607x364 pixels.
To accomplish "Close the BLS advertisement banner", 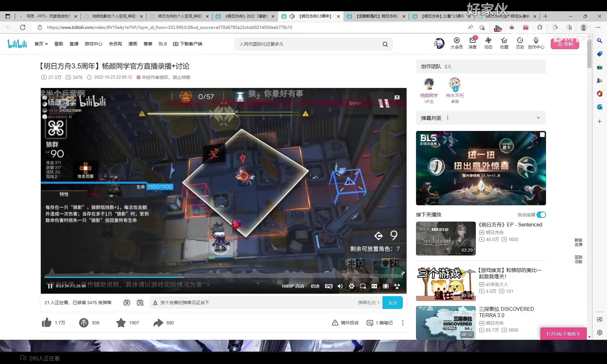I will 542,135.
